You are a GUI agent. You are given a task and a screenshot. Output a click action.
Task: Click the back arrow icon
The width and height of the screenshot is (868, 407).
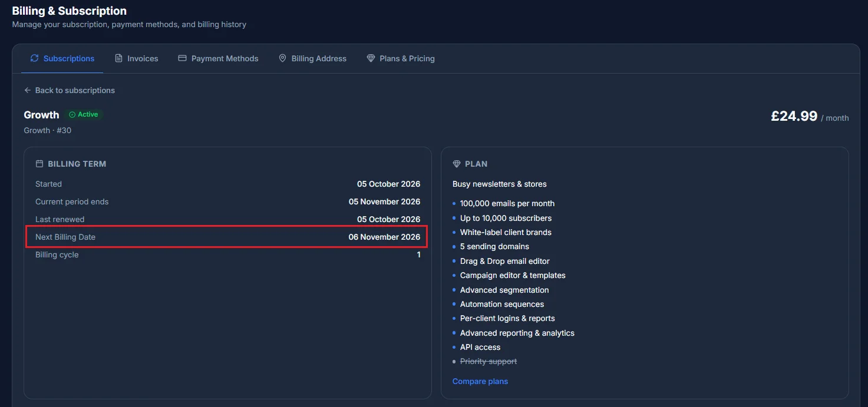27,90
